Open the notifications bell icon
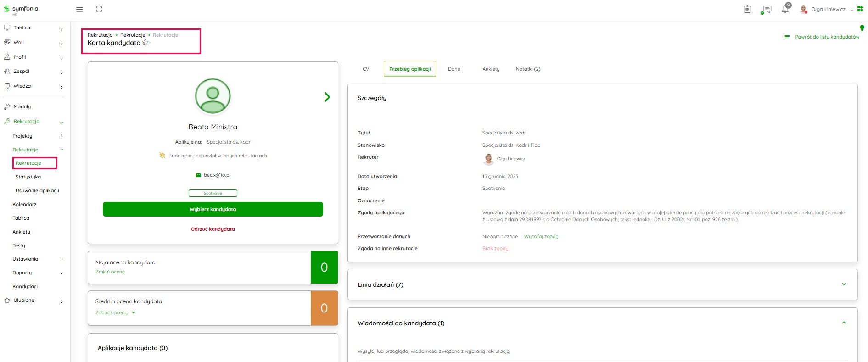Viewport: 868px width, 362px height. (x=785, y=9)
